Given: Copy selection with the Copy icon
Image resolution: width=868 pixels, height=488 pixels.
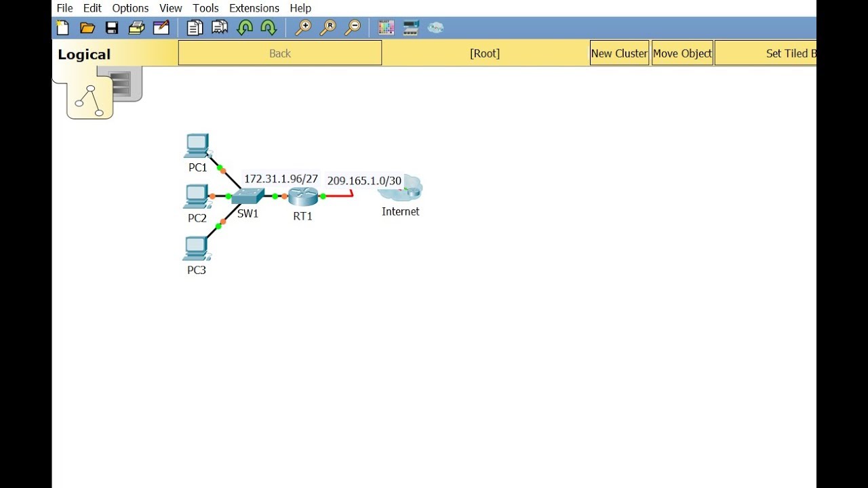Looking at the screenshot, I should 195,28.
